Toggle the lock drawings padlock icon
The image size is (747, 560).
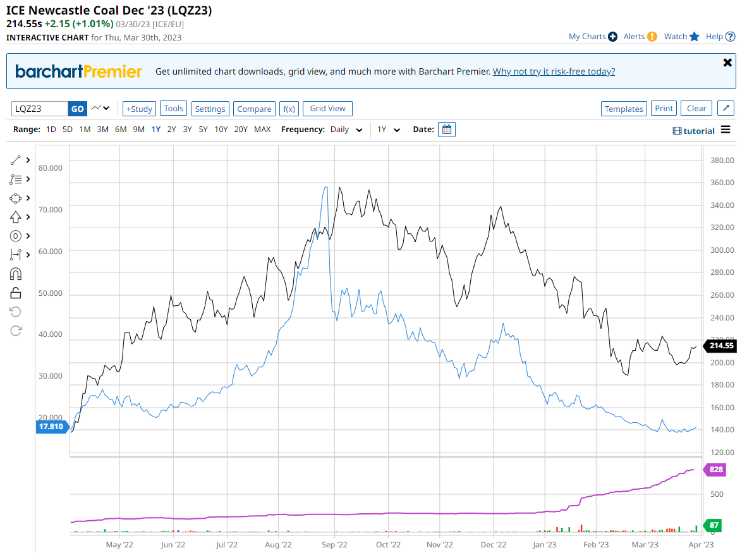click(x=16, y=293)
